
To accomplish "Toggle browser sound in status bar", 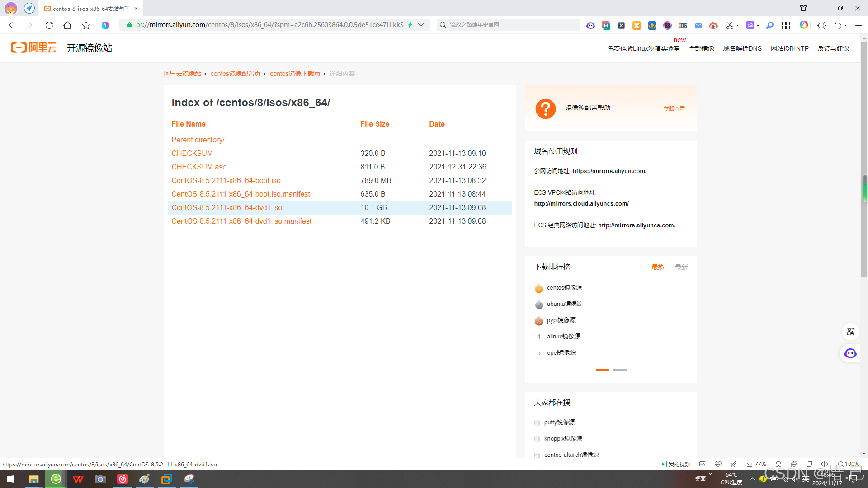I will pyautogui.click(x=824, y=464).
